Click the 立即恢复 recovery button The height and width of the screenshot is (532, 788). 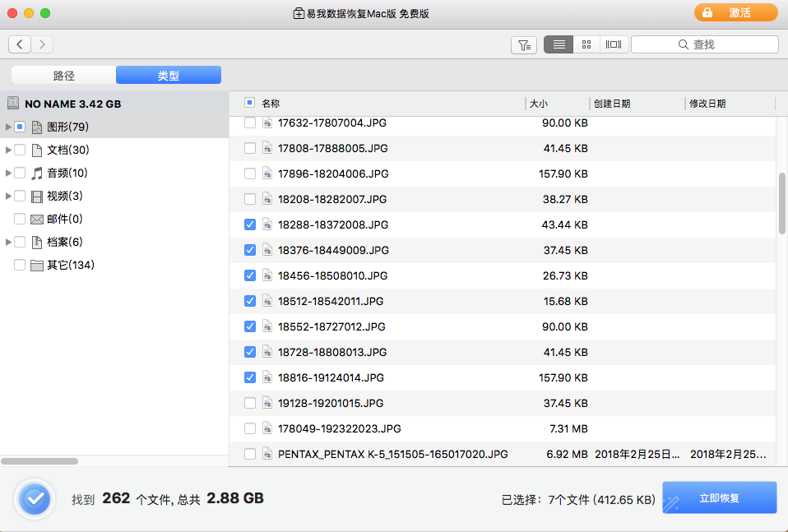[719, 497]
